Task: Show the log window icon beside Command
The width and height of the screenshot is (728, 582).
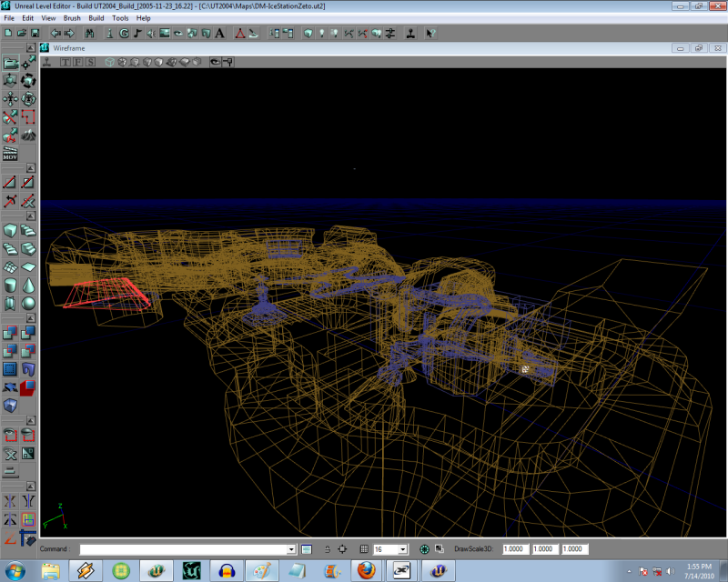Action: tap(307, 549)
